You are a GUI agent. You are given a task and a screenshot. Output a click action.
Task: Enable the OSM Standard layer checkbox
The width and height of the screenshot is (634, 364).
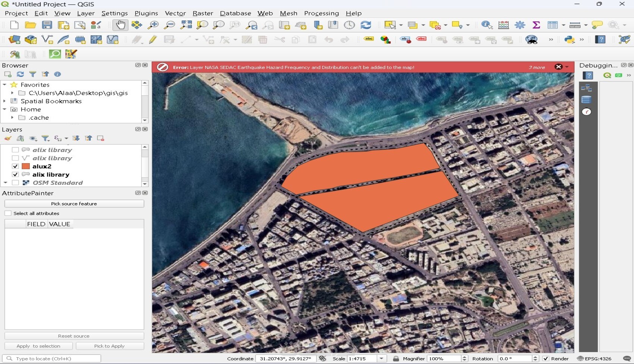point(15,183)
